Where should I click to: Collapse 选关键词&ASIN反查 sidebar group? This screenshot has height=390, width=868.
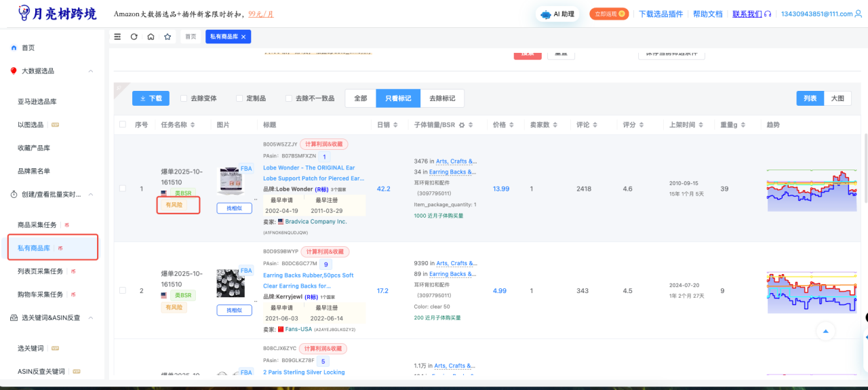pos(91,317)
